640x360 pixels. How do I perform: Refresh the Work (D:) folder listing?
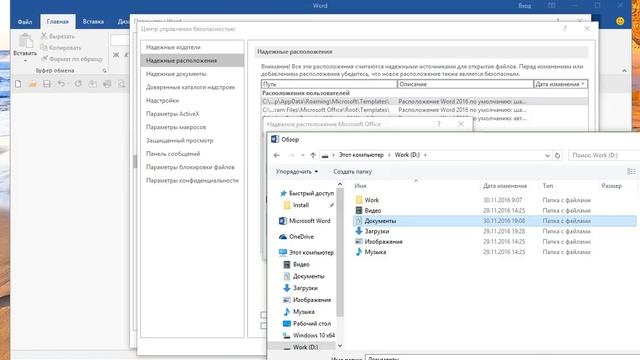[x=557, y=156]
